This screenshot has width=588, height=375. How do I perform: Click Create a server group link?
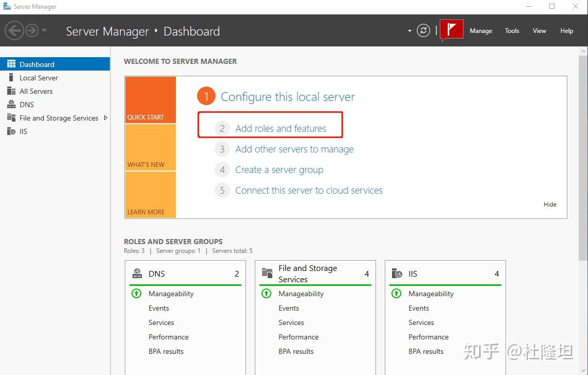click(279, 169)
